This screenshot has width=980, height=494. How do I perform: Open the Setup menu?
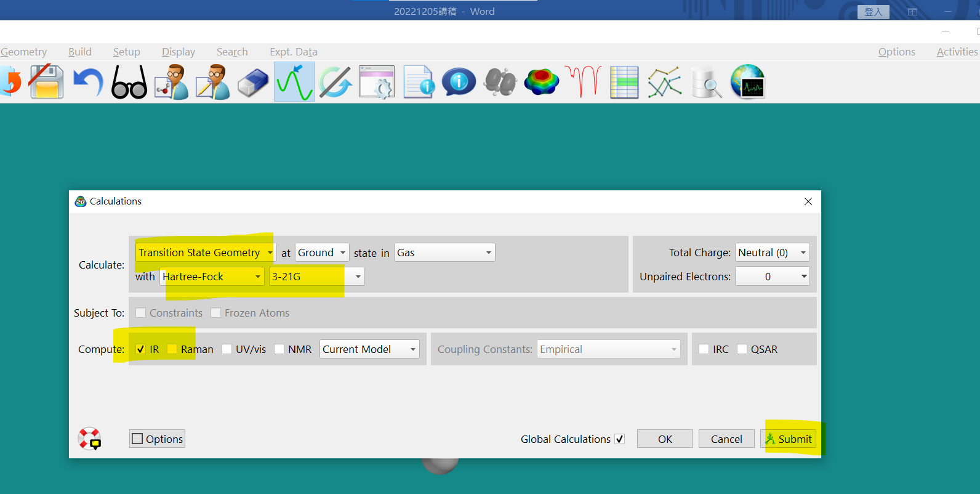126,52
